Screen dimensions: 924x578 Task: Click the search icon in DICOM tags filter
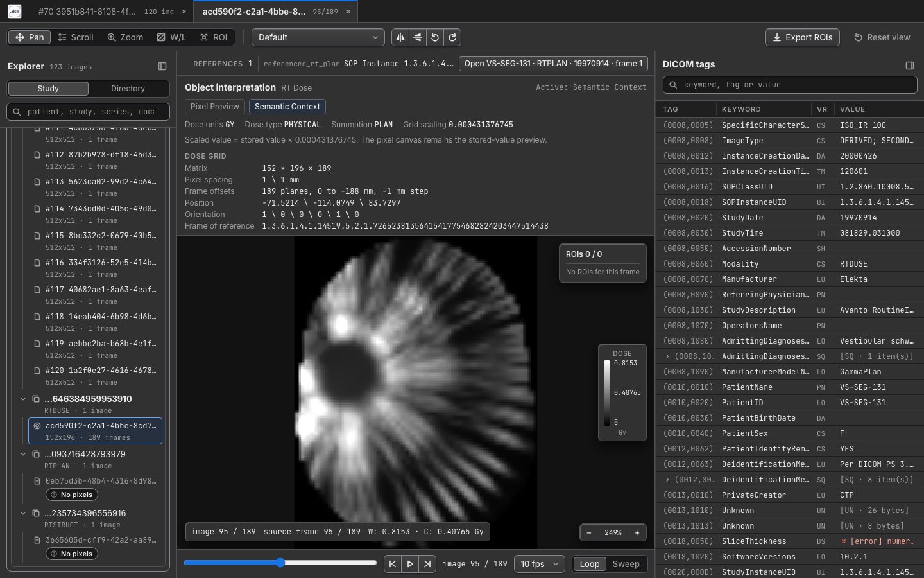673,85
